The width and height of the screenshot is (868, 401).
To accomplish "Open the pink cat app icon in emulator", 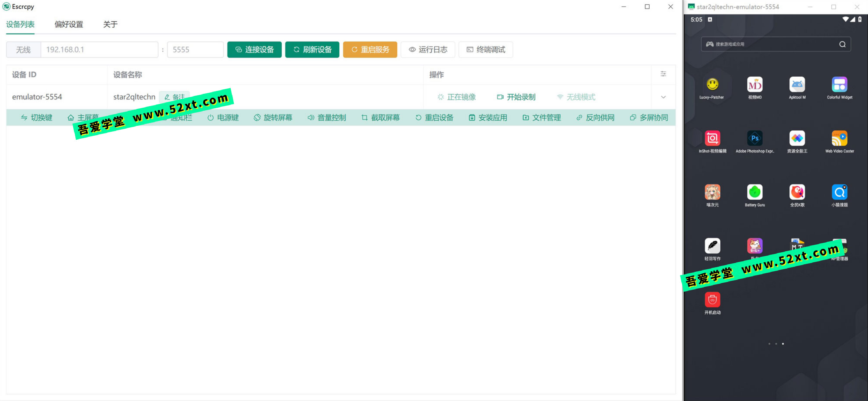I will pos(754,246).
